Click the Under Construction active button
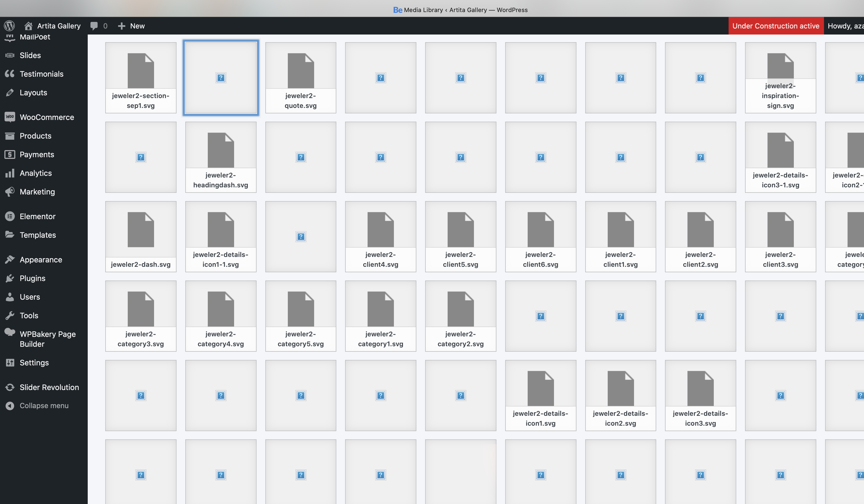Viewport: 864px width, 504px height. [x=775, y=25]
